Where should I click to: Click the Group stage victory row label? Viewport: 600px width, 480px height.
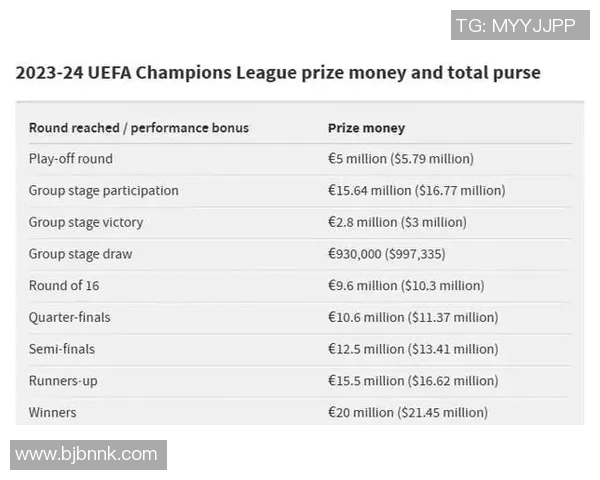[x=86, y=222]
